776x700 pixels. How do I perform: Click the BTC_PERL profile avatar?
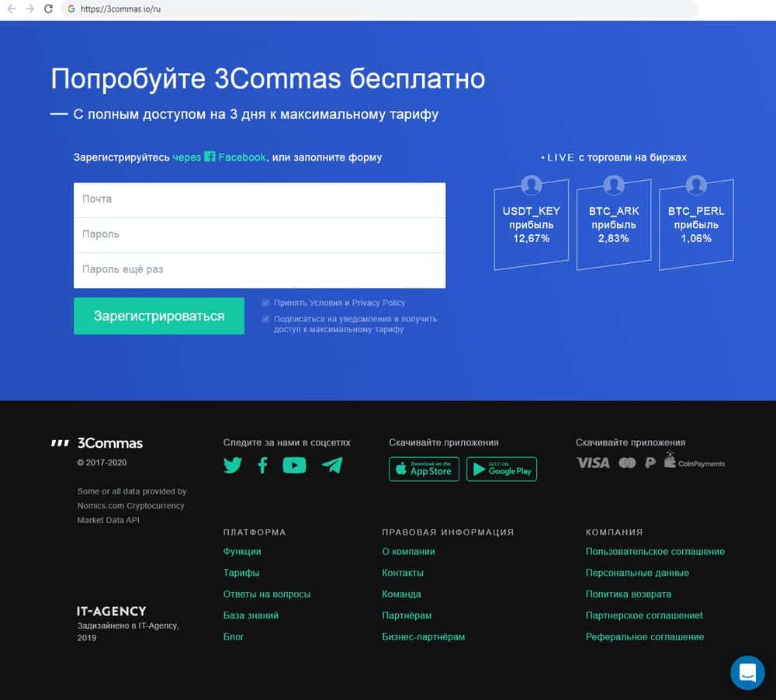[x=696, y=185]
